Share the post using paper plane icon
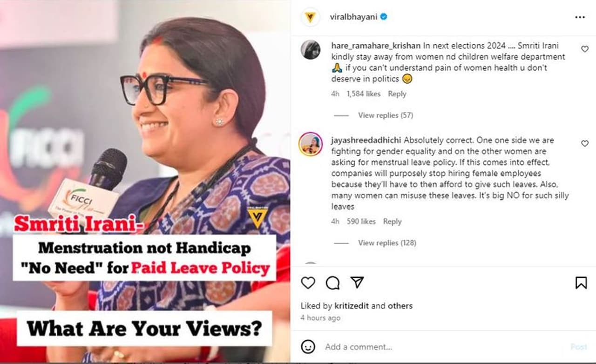The image size is (596, 364). click(x=357, y=282)
